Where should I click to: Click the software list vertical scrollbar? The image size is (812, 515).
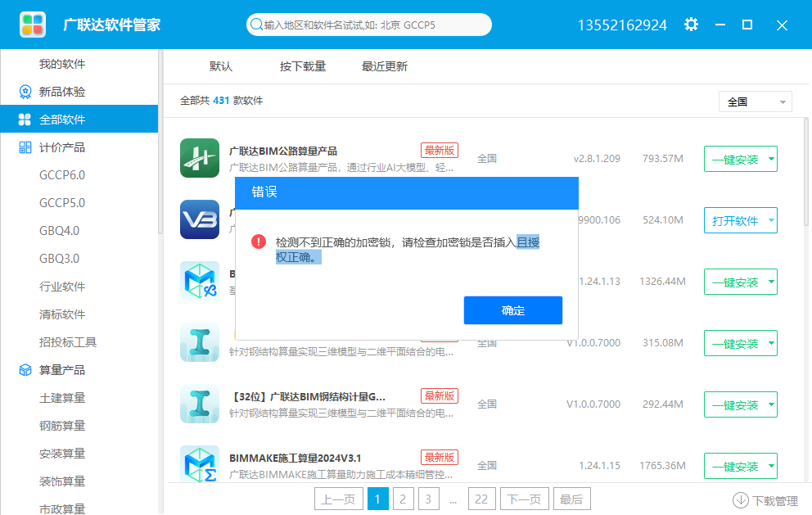[805, 172]
